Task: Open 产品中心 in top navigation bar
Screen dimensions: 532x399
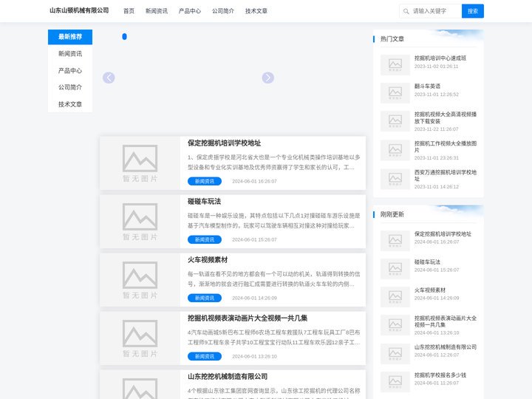Action: tap(190, 11)
